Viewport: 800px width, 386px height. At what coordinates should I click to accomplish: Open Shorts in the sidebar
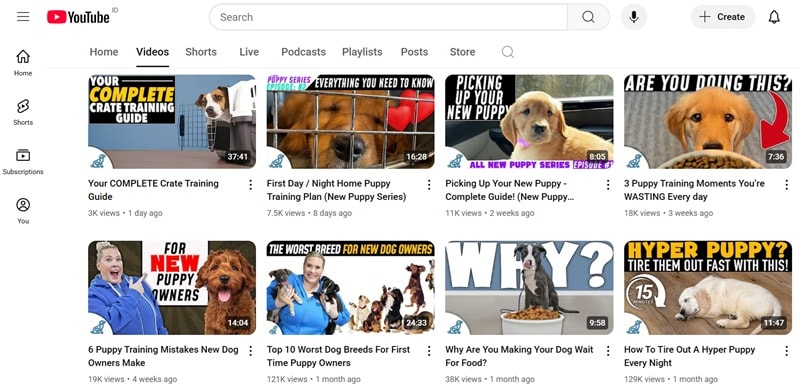(x=23, y=112)
